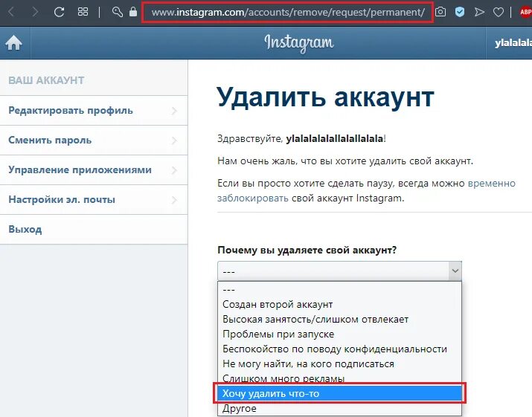Select Другое option in dropdown

pos(339,409)
